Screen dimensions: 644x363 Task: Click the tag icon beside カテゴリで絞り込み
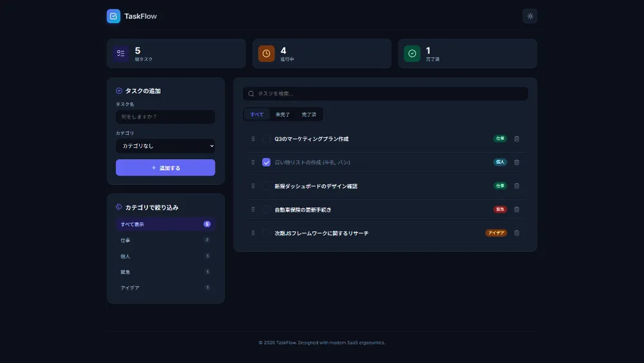pos(119,207)
